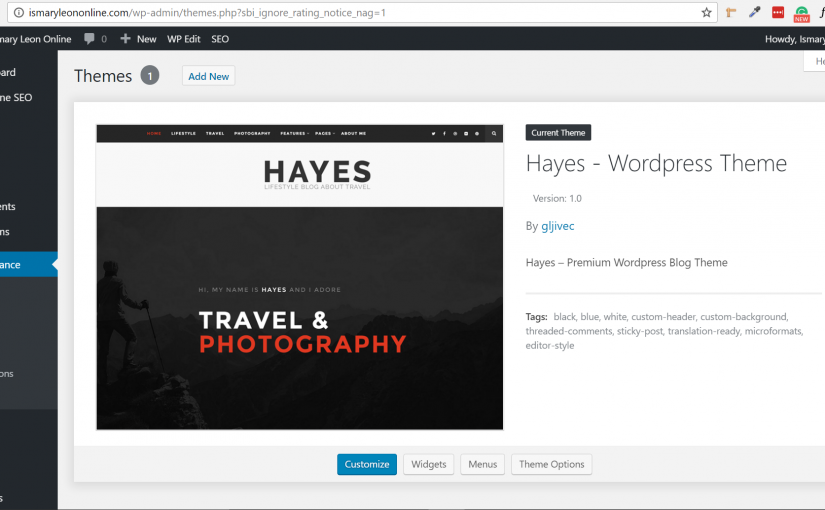This screenshot has width=825, height=510.
Task: Click the Menus button
Action: click(482, 464)
